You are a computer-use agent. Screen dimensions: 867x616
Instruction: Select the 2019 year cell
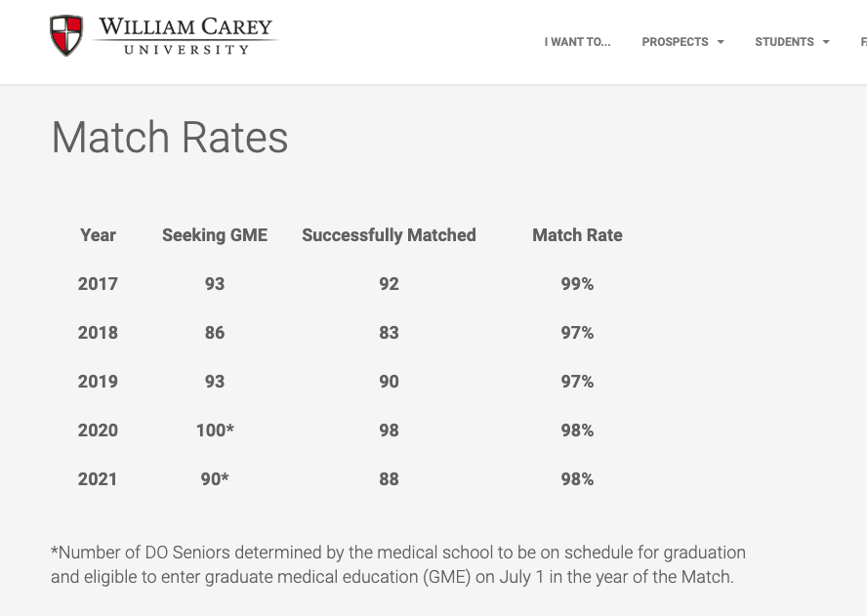point(98,382)
